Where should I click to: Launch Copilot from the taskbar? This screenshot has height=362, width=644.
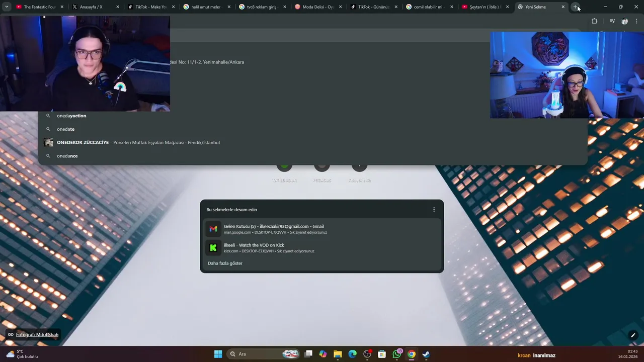pos(323,354)
